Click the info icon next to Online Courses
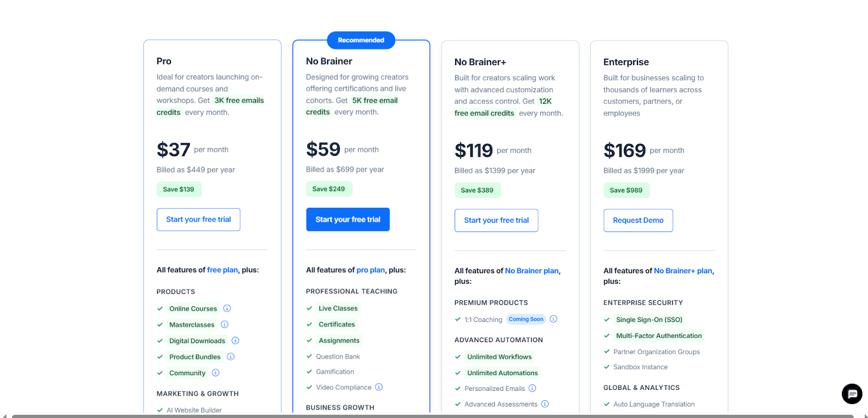Screen dimensions: 868x418 [x=227, y=308]
